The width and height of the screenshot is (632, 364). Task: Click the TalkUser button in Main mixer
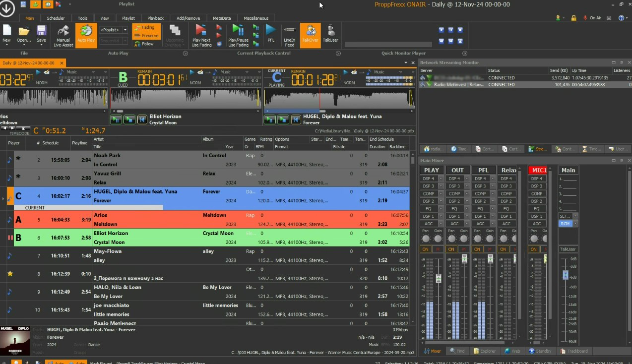click(x=568, y=249)
